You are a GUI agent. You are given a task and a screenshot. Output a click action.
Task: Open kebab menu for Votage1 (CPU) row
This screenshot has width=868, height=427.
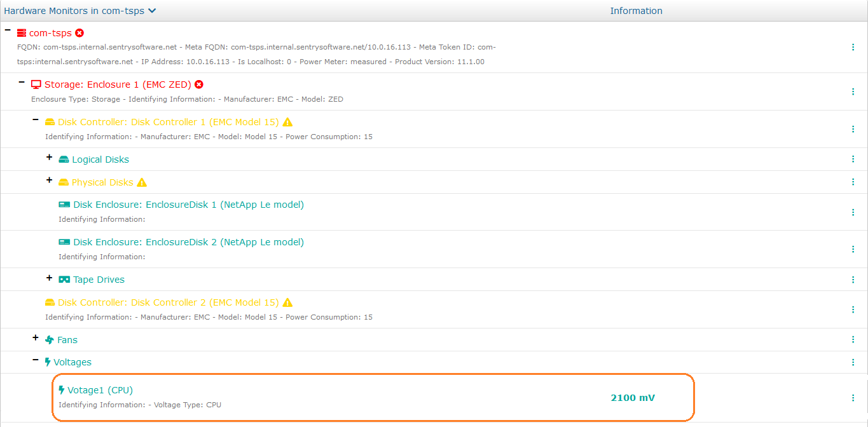(x=853, y=398)
